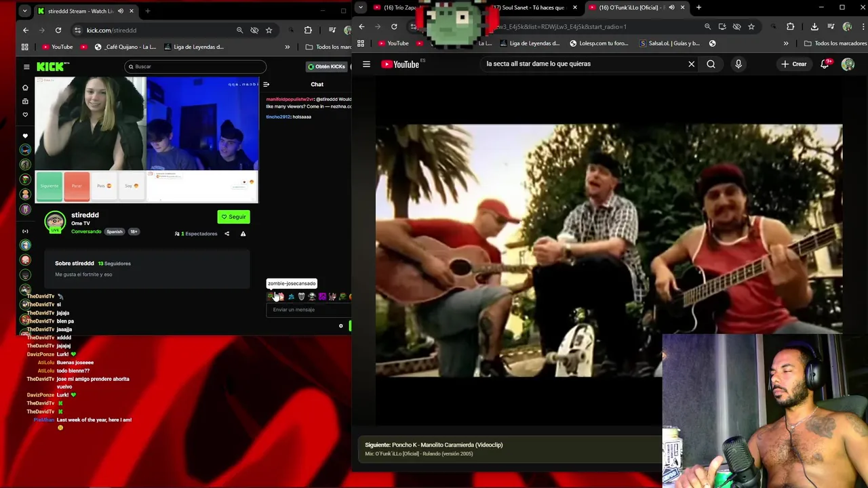The image size is (868, 488).
Task: Open YouTube account avatar menu
Action: (x=848, y=64)
